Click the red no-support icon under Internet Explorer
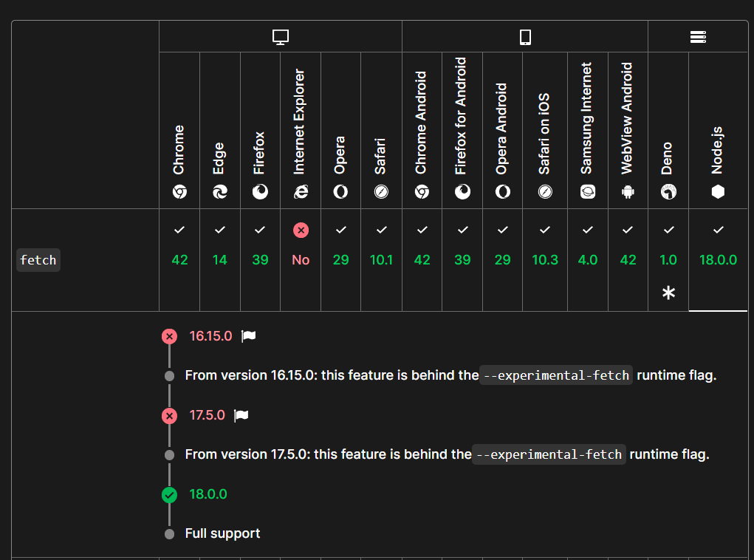Screen dimensions: 754x560 301,230
